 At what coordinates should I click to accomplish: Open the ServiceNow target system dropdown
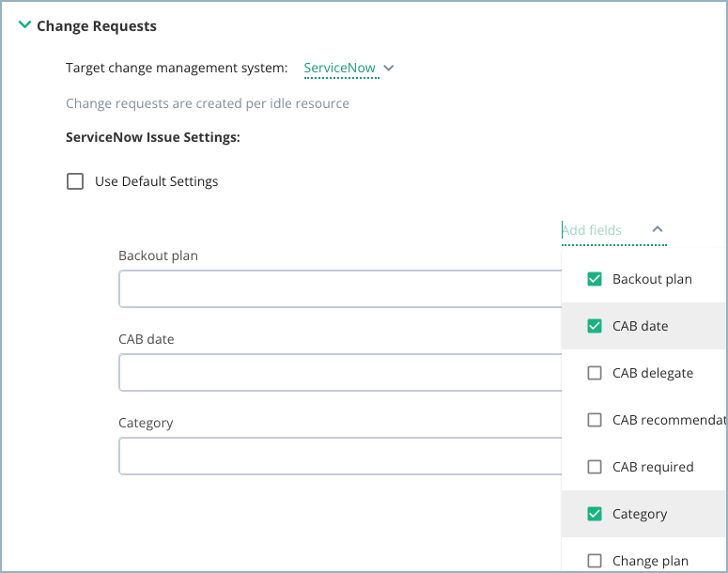click(349, 69)
